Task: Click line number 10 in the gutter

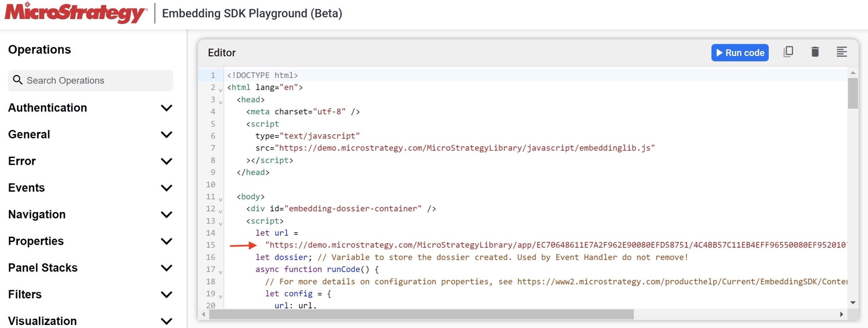Action: tap(211, 185)
